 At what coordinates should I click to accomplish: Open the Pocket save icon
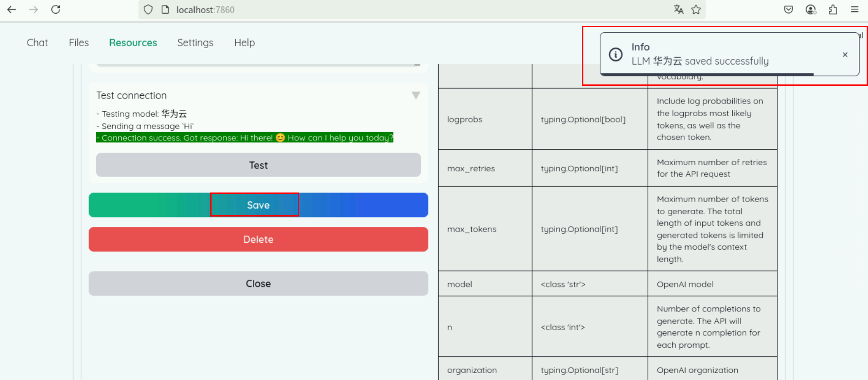[x=789, y=10]
